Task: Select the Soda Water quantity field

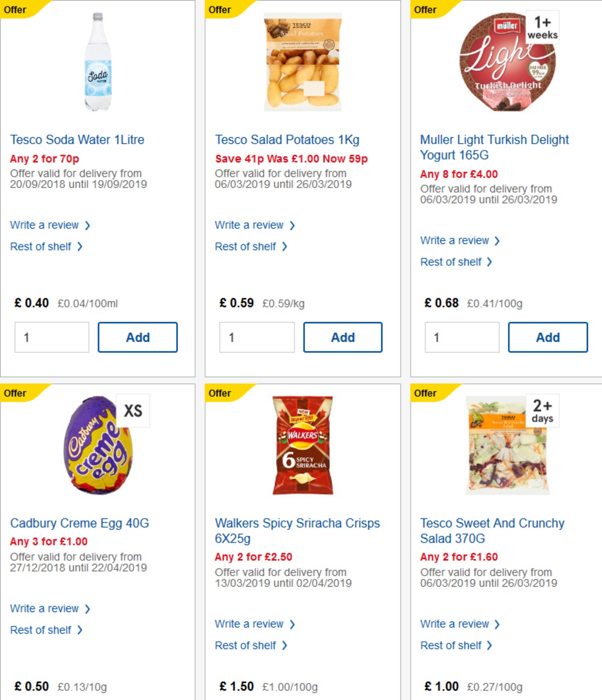Action: (51, 337)
